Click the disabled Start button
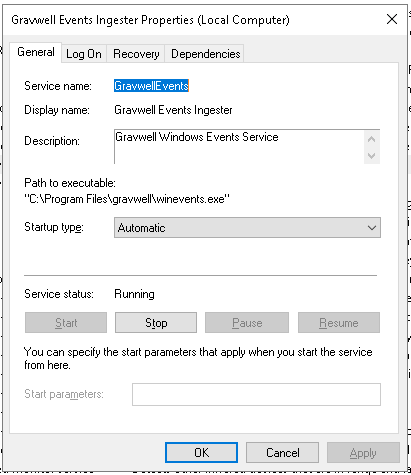This screenshot has height=475, width=411. click(66, 323)
